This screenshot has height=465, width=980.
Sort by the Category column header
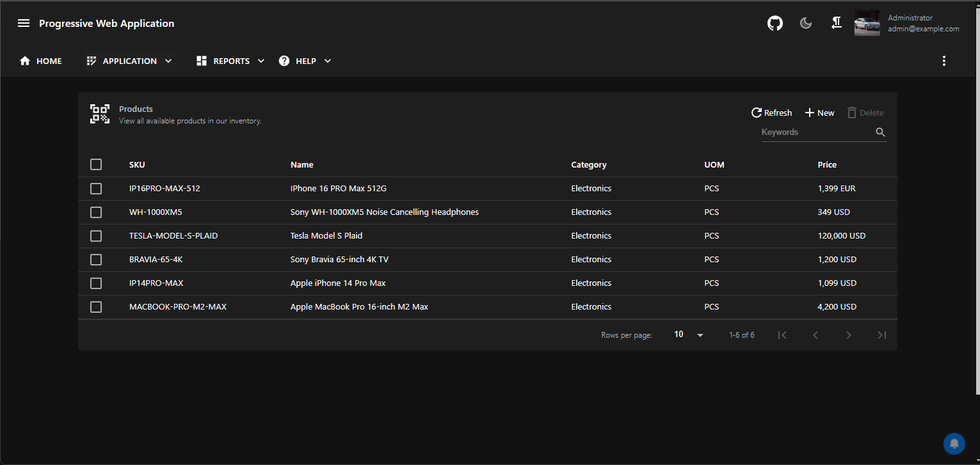click(x=589, y=164)
